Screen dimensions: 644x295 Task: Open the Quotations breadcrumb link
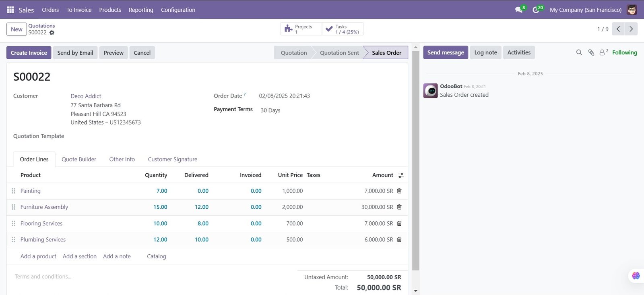pos(41,26)
